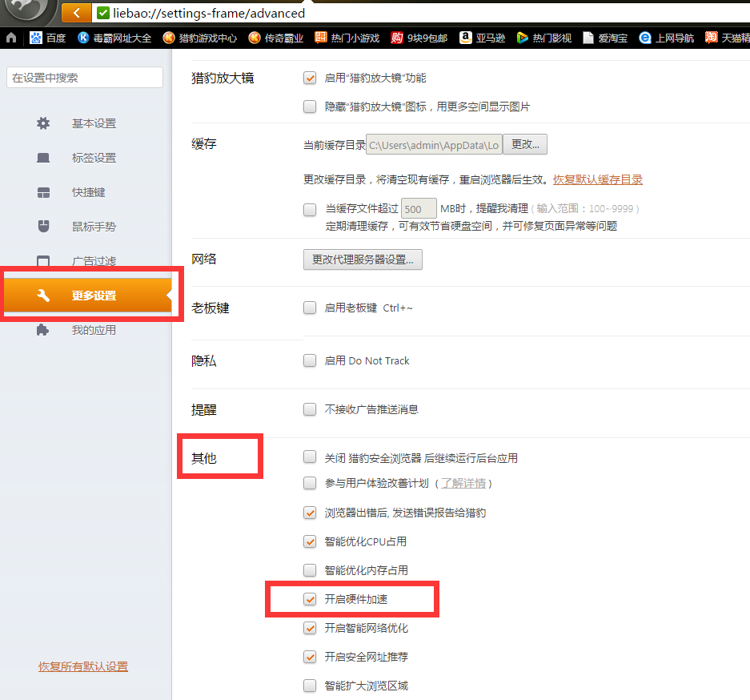Click the settings search input field
This screenshot has width=750, height=700.
(85, 78)
